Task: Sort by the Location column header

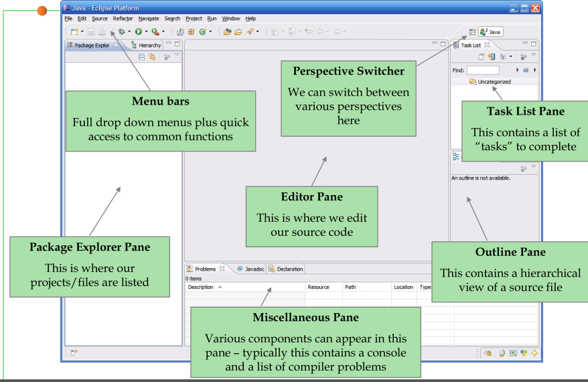Action: coord(404,287)
